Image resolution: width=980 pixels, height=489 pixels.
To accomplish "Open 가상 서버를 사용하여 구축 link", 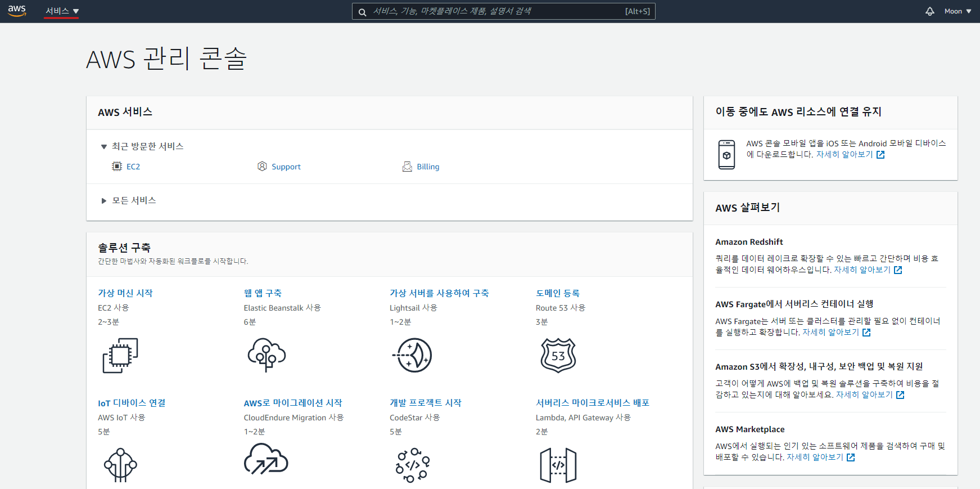I will [x=439, y=293].
